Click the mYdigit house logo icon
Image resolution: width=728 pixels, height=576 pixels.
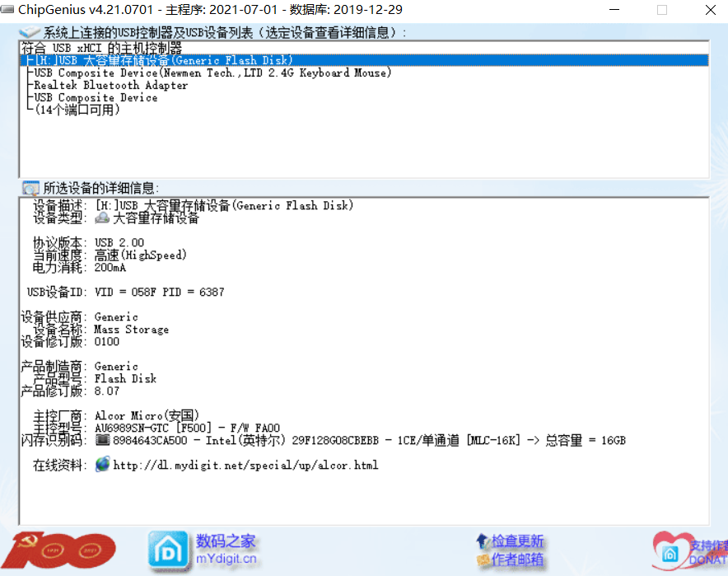[x=168, y=550]
